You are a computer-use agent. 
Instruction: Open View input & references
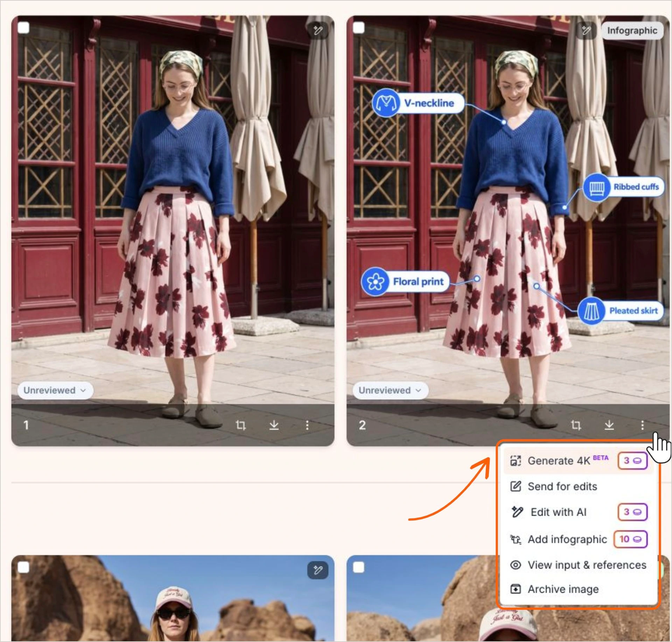tap(578, 565)
